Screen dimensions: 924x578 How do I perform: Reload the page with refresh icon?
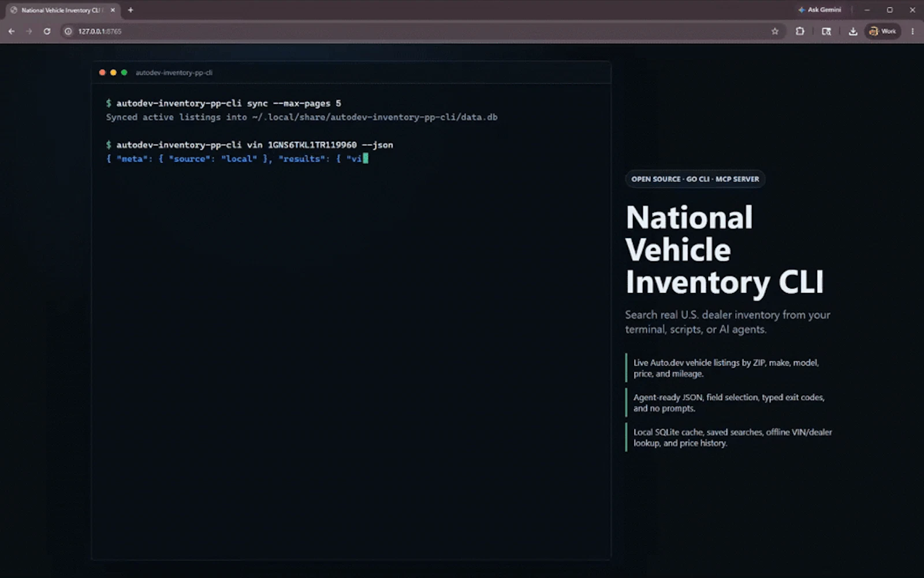[x=47, y=31]
